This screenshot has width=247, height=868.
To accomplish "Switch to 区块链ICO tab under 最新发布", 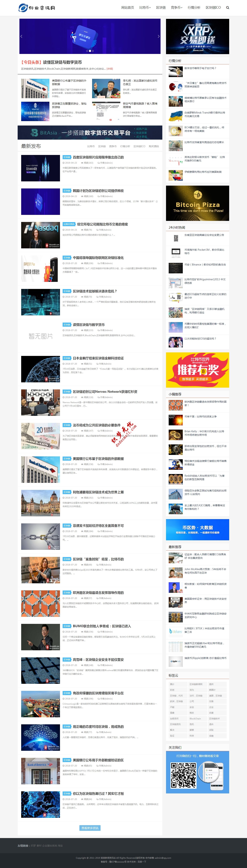I will tap(139, 146).
